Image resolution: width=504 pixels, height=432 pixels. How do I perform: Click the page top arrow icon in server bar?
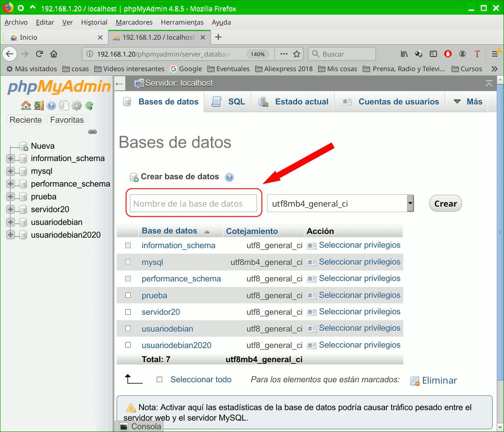tap(489, 83)
